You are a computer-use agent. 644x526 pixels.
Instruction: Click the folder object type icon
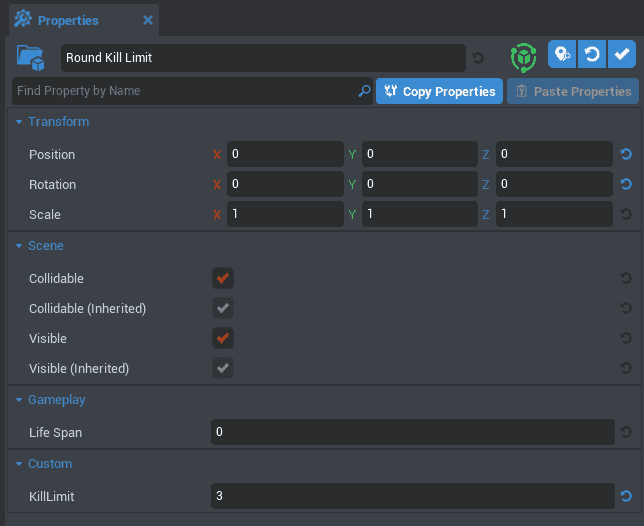(x=32, y=58)
